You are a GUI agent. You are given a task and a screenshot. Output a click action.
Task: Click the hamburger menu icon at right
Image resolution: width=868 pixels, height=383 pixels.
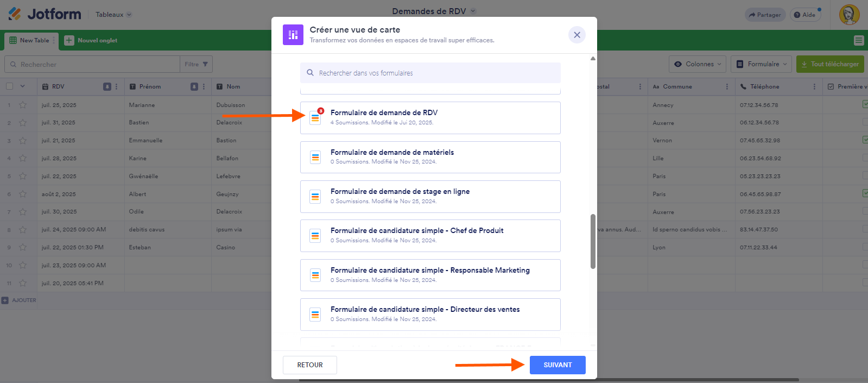point(858,40)
